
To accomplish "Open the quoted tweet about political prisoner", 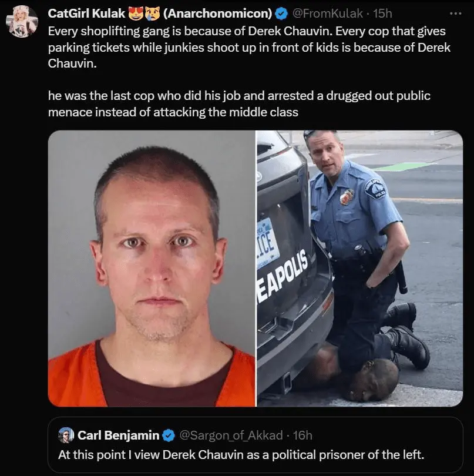I will click(255, 444).
